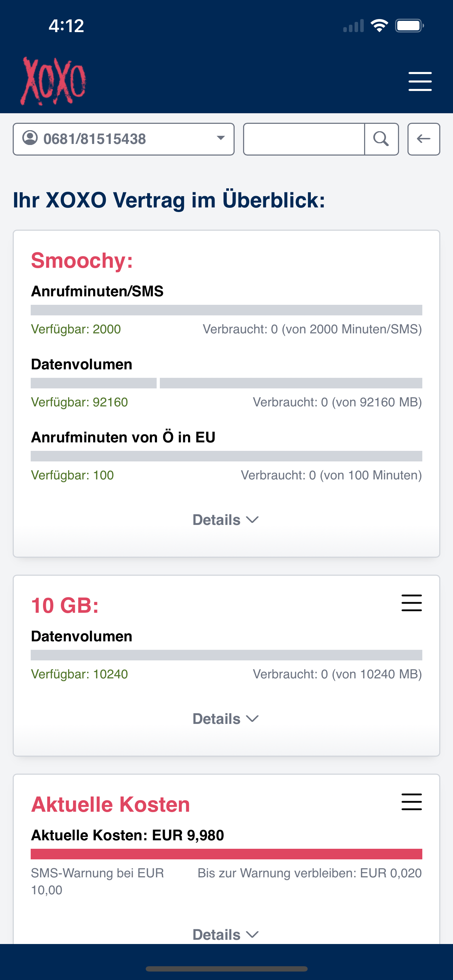Tap the Wi-Fi icon in status bar

tap(379, 26)
